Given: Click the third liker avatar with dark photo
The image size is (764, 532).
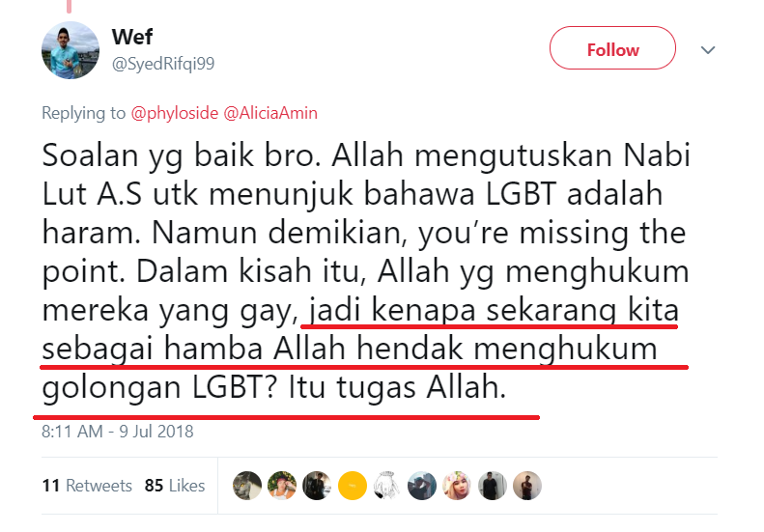Looking at the screenshot, I should pyautogui.click(x=317, y=486).
